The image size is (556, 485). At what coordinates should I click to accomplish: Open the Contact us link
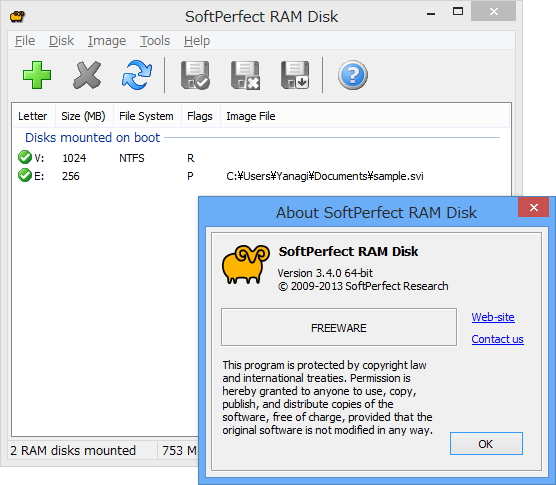pos(497,339)
